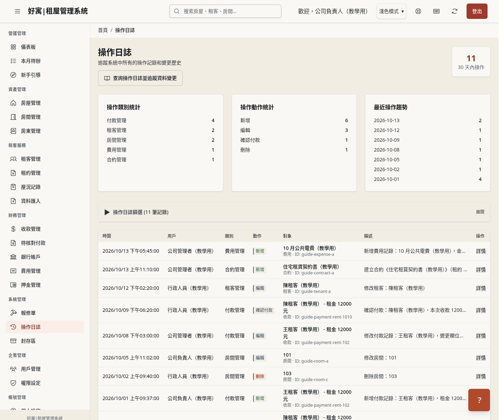Click 查詢操作日誌並追蹤資料變更 guide button
The width and height of the screenshot is (504, 420).
(x=140, y=78)
